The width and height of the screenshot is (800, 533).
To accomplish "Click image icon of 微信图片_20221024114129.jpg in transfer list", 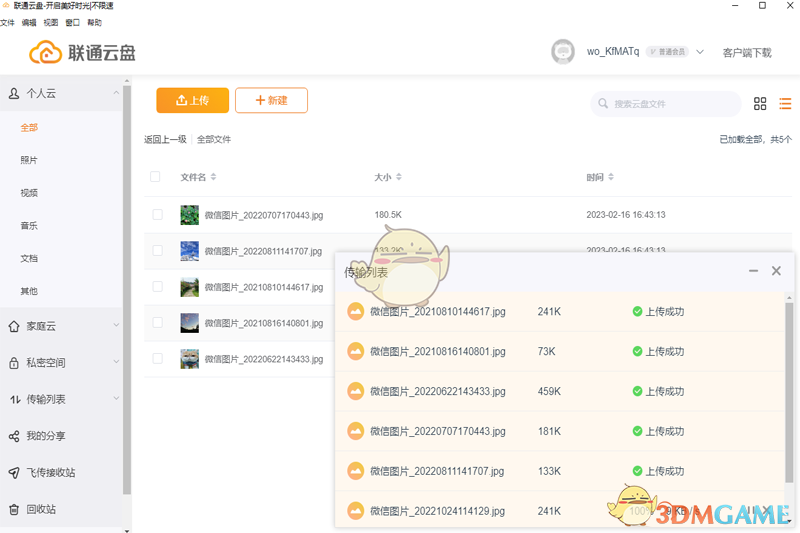I will pos(356,511).
